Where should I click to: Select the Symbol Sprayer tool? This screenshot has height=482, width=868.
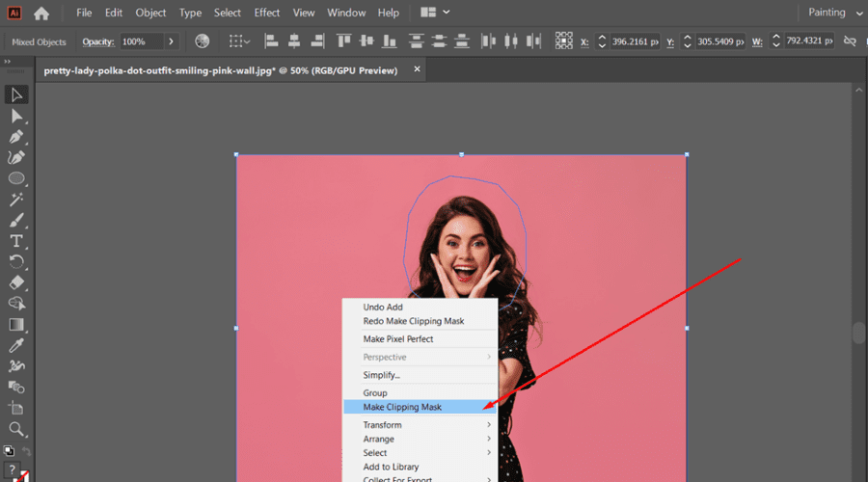coord(16,365)
